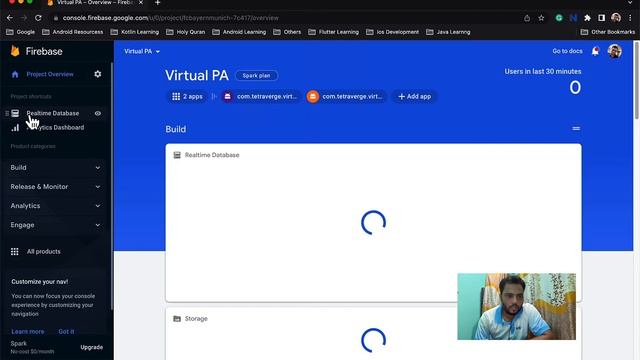Open the Realtime Database card title
This screenshot has height=360, width=640.
212,155
